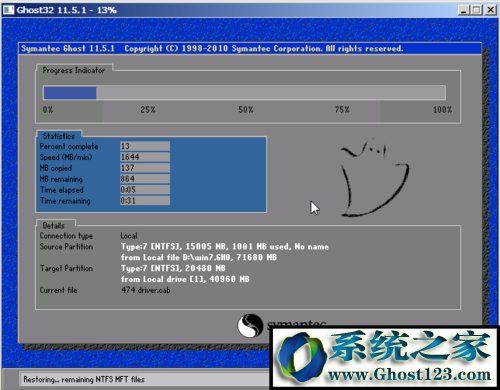
Task: Click the Current file driver.cab entry
Action: (146, 290)
